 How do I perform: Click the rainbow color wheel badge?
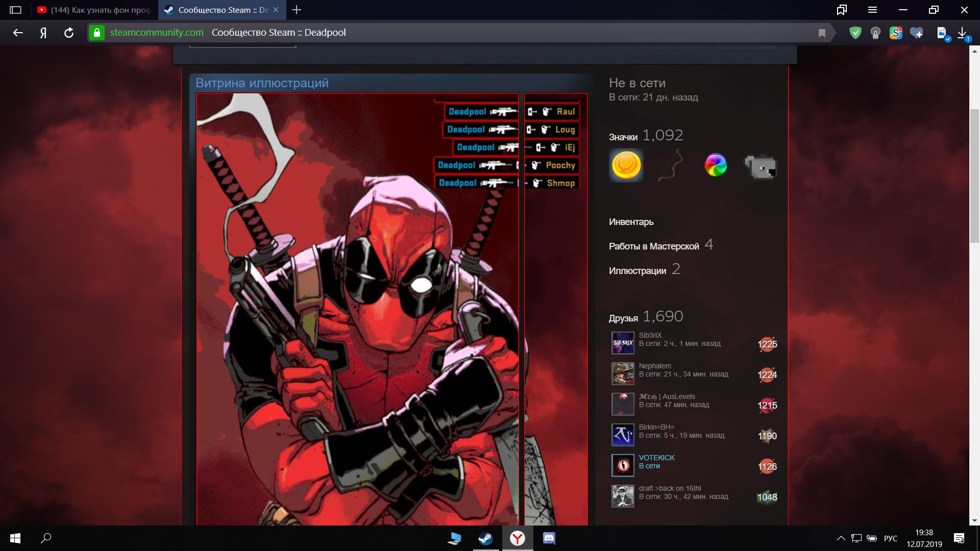coord(716,165)
